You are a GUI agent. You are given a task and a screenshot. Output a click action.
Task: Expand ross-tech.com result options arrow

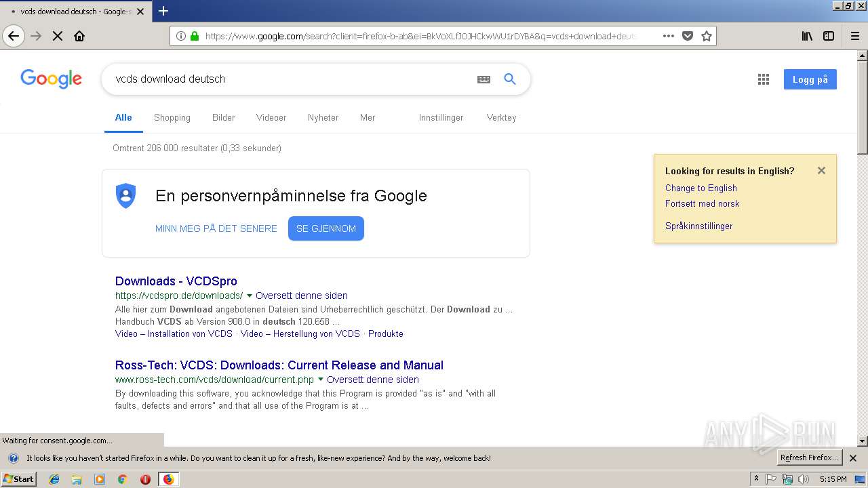click(321, 380)
